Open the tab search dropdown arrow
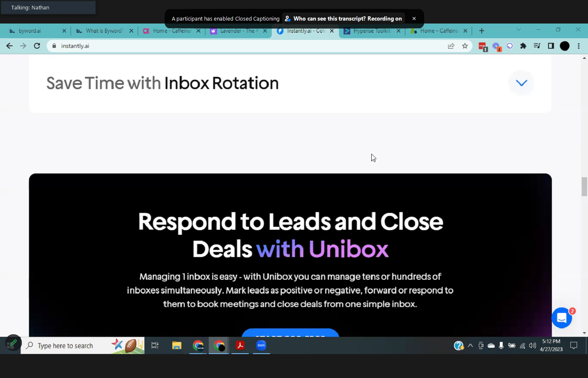This screenshot has height=378, width=588. pyautogui.click(x=518, y=30)
